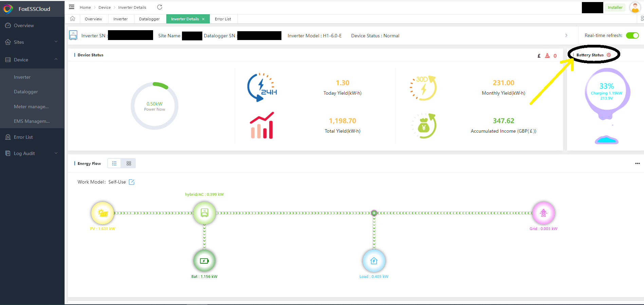Viewport: 644px width, 305px height.
Task: Expand the Log Audit menu
Action: (x=32, y=153)
